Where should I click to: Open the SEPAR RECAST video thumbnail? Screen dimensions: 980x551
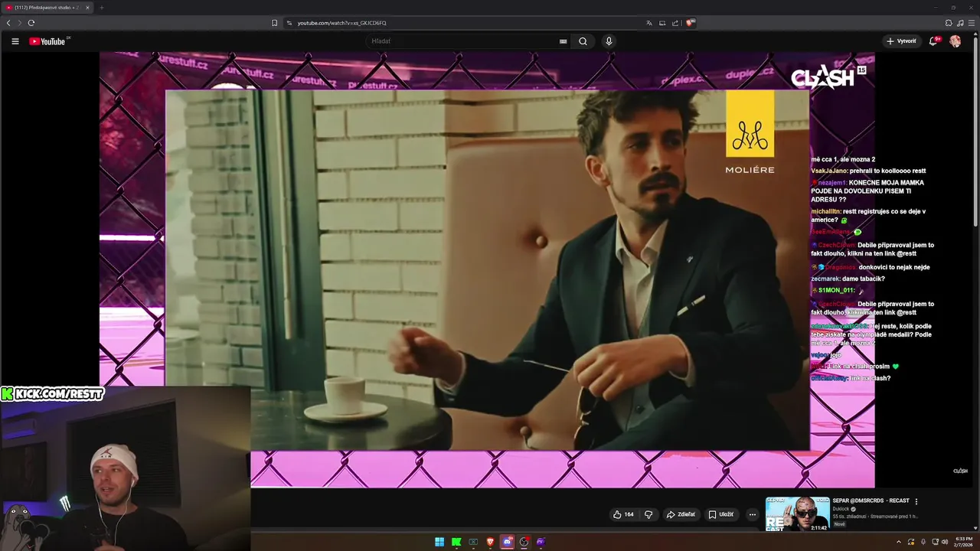click(x=797, y=514)
